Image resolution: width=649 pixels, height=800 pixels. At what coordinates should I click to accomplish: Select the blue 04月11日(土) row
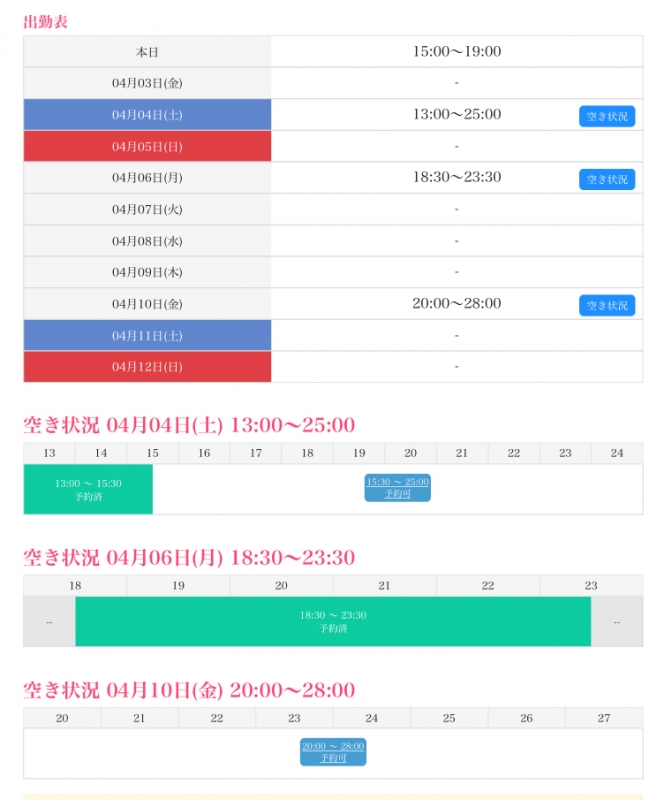pos(146,335)
